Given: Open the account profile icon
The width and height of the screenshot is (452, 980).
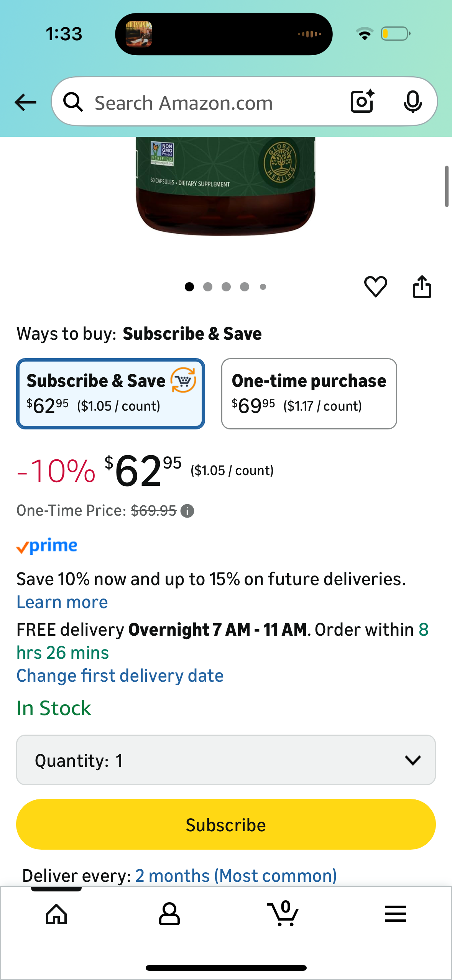Looking at the screenshot, I should pos(169,914).
